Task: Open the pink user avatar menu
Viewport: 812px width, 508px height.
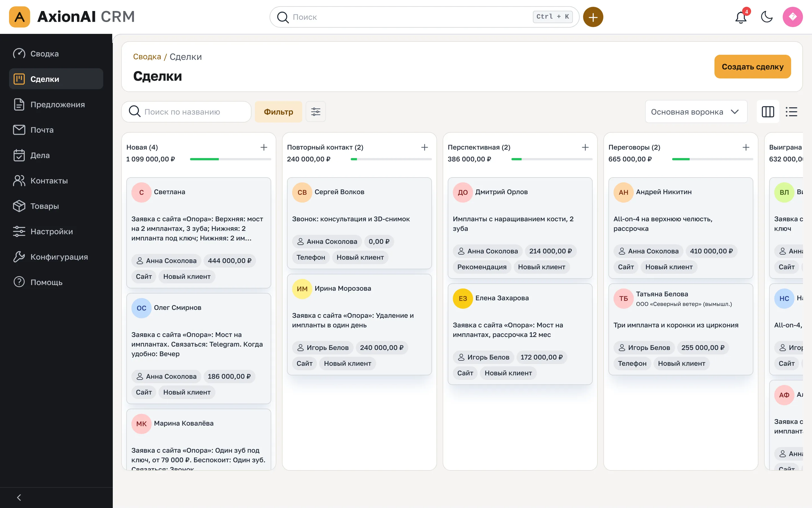Action: pos(793,17)
